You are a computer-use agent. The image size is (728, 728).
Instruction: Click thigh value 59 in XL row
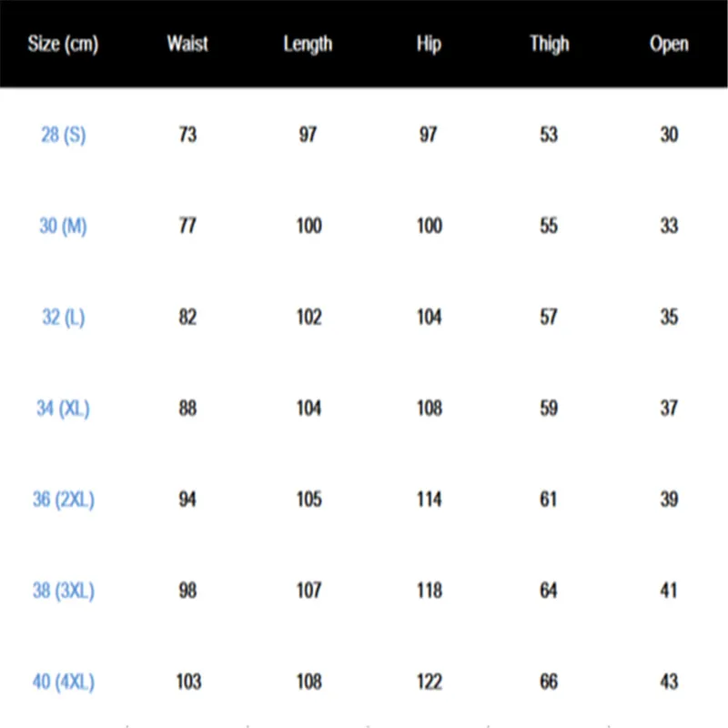tap(549, 409)
